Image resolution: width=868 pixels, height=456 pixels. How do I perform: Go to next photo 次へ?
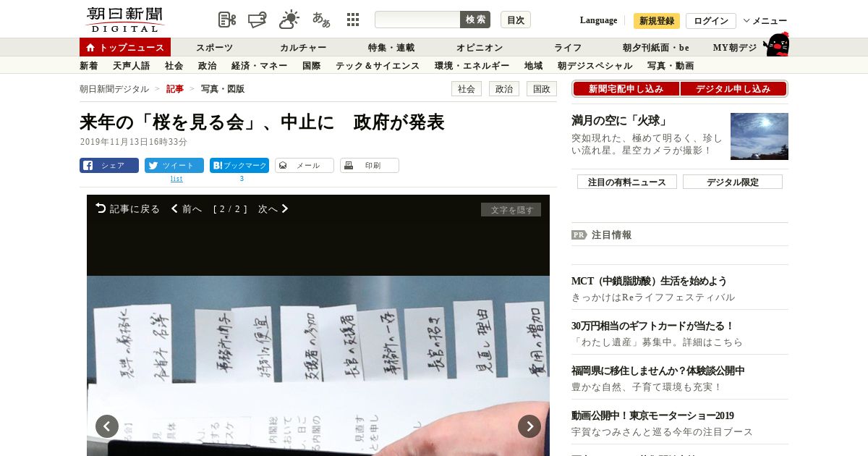click(273, 208)
